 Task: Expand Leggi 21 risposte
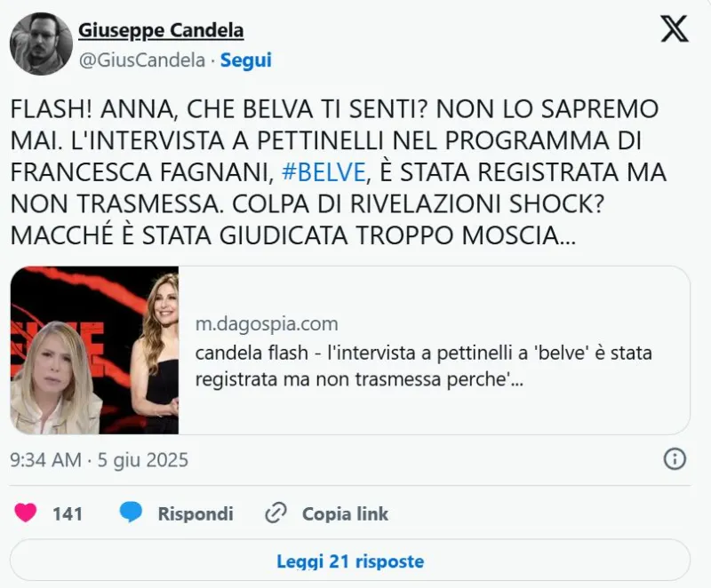pos(350,560)
